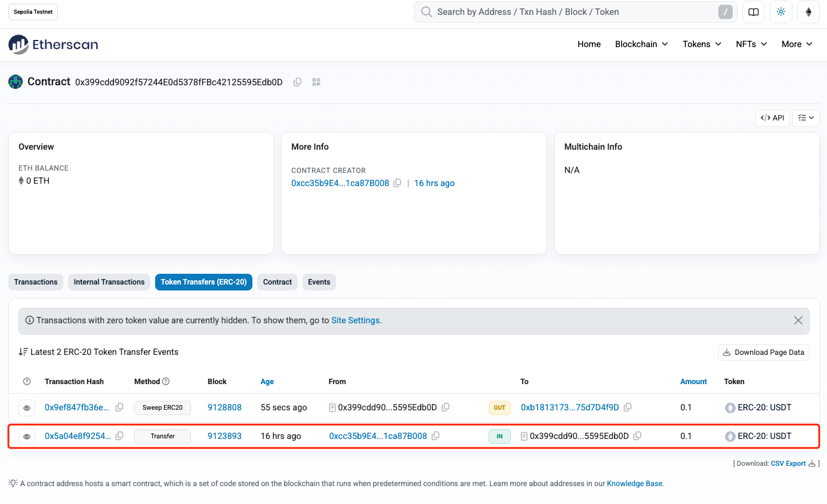The height and width of the screenshot is (504, 827).
Task: Preview details of Transfer transaction
Action: point(27,437)
